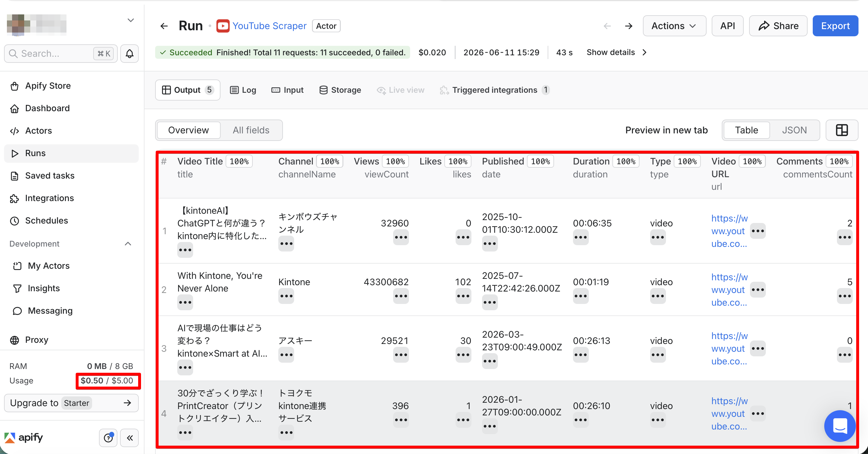Image resolution: width=868 pixels, height=454 pixels.
Task: Open Messaging in sidebar
Action: (71, 311)
